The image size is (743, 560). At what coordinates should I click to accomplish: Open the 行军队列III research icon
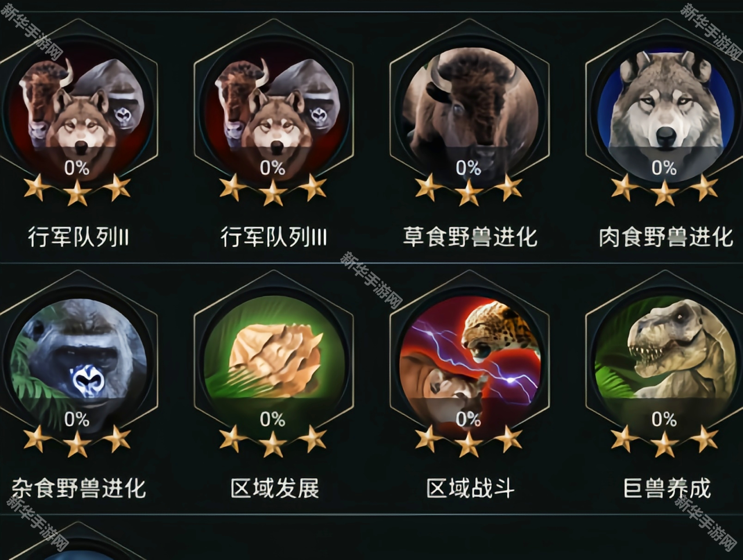273,110
